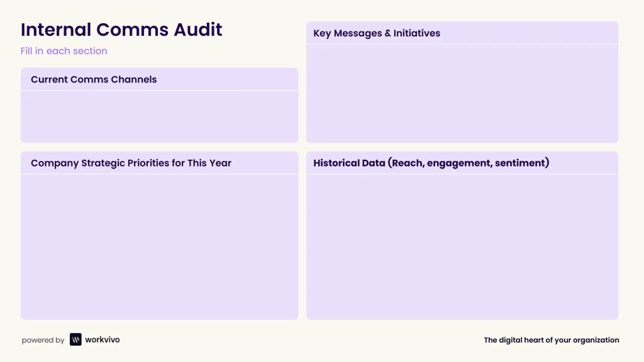644x362 pixels.
Task: Click the 'Fill in each section' subtitle
Action: [64, 51]
